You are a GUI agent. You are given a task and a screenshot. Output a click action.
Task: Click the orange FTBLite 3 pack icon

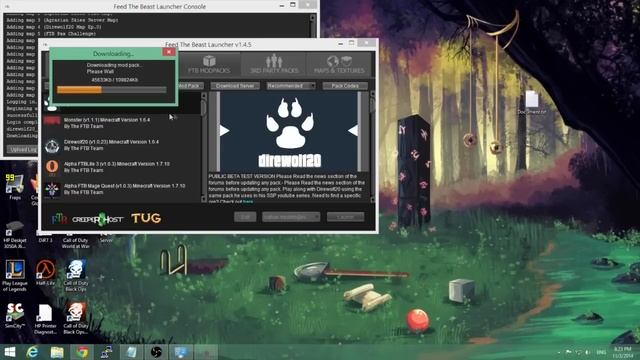coord(52,167)
